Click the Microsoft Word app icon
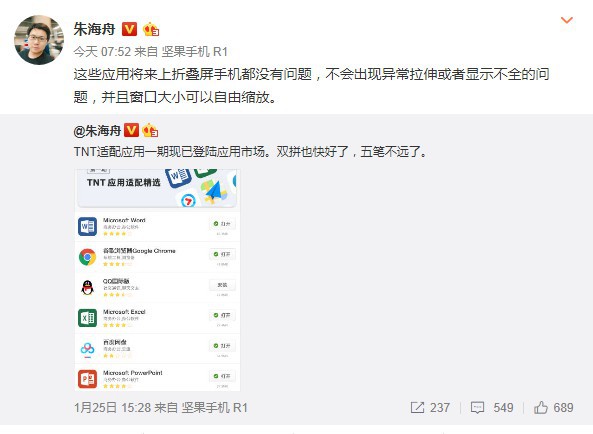 point(87,226)
